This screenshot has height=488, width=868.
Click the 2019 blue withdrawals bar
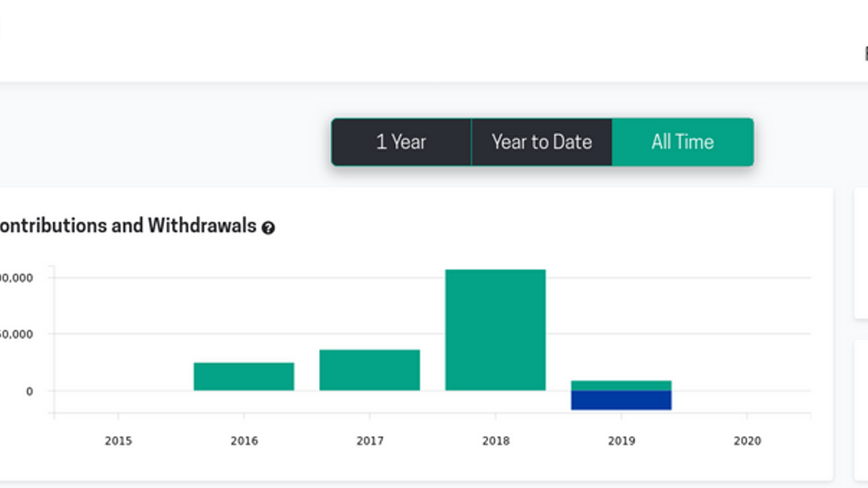pyautogui.click(x=621, y=401)
